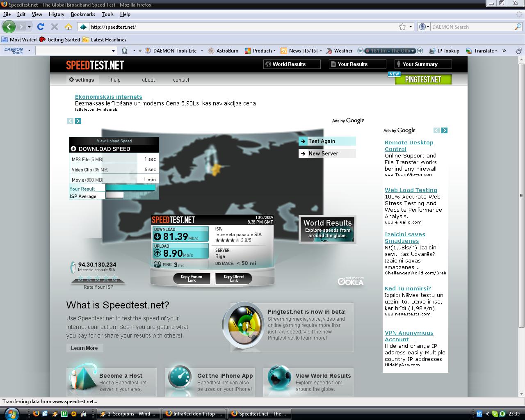Show next ad with right arrow above map
The image size is (525, 420).
[78, 121]
